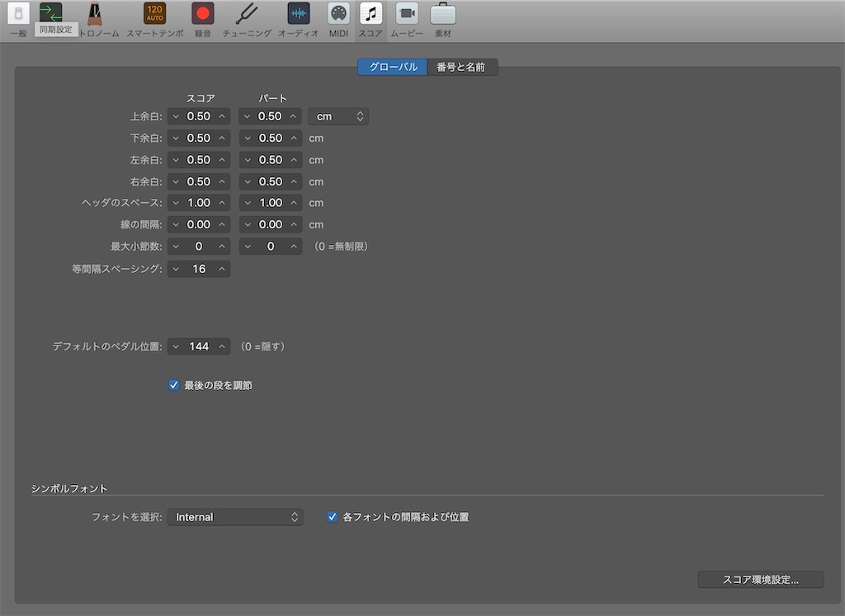845x616 pixels.
Task: Click the シンボルフォント section heading
Action: coord(69,488)
